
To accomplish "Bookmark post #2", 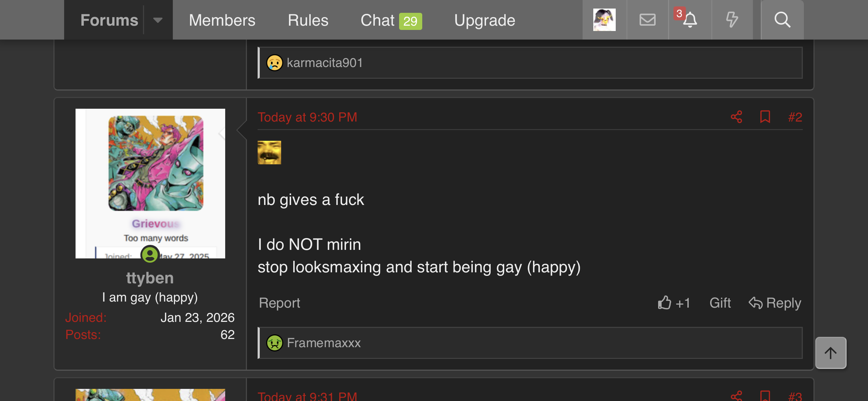I will (765, 117).
